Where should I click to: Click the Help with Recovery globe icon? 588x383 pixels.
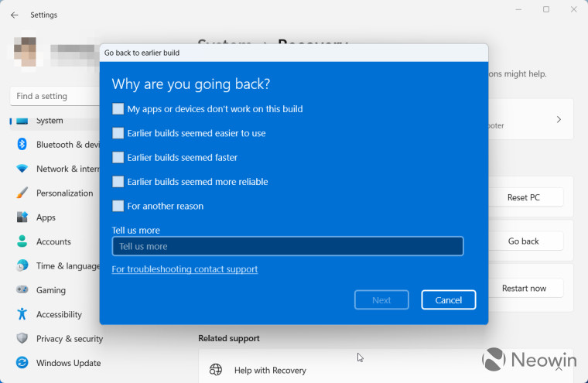[216, 370]
